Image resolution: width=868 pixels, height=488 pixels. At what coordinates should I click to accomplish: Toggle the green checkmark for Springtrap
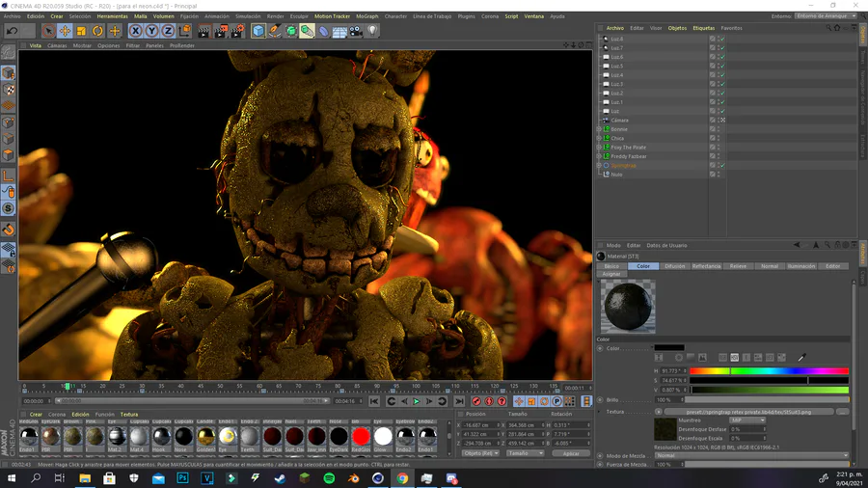pos(721,165)
